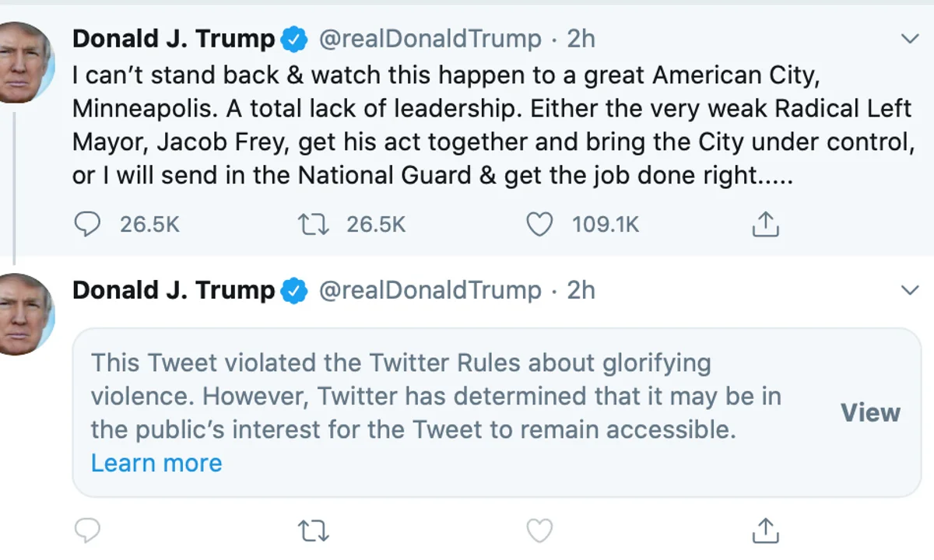View the tweet that violated Twitter Rules

pyautogui.click(x=870, y=413)
